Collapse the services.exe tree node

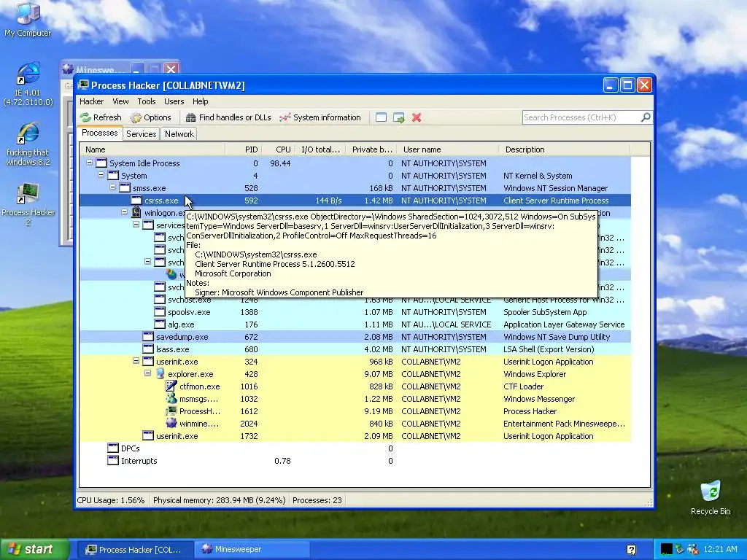[136, 225]
